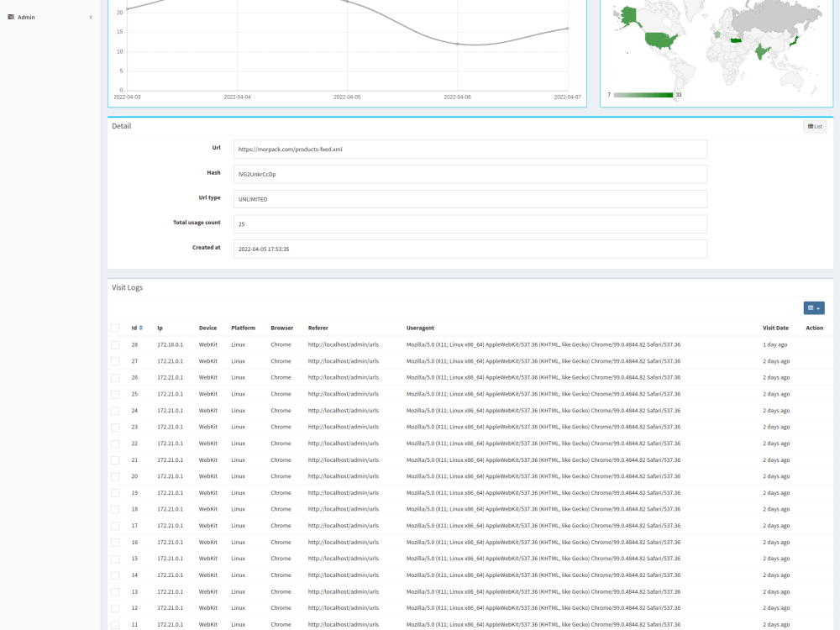Click the Browser column header
The width and height of the screenshot is (840, 630).
click(281, 328)
